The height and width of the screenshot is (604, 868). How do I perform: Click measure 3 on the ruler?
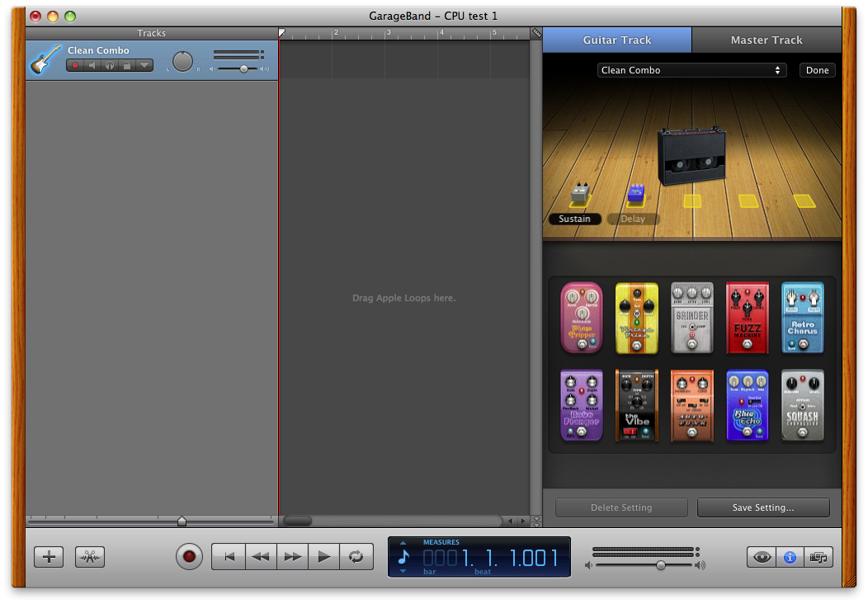389,33
